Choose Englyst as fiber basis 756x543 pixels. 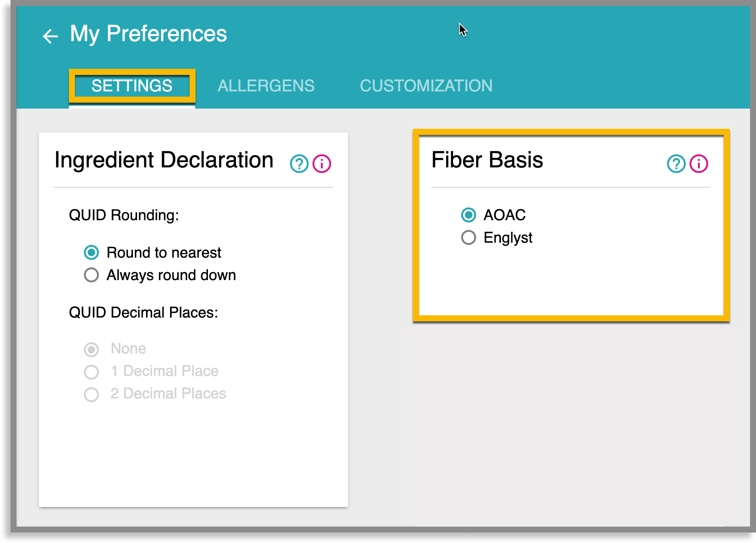[497, 237]
